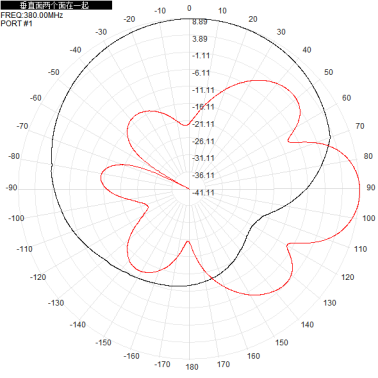Click the -70 degree angle label
Viewport: 378px width, 378px height.
click(22, 126)
